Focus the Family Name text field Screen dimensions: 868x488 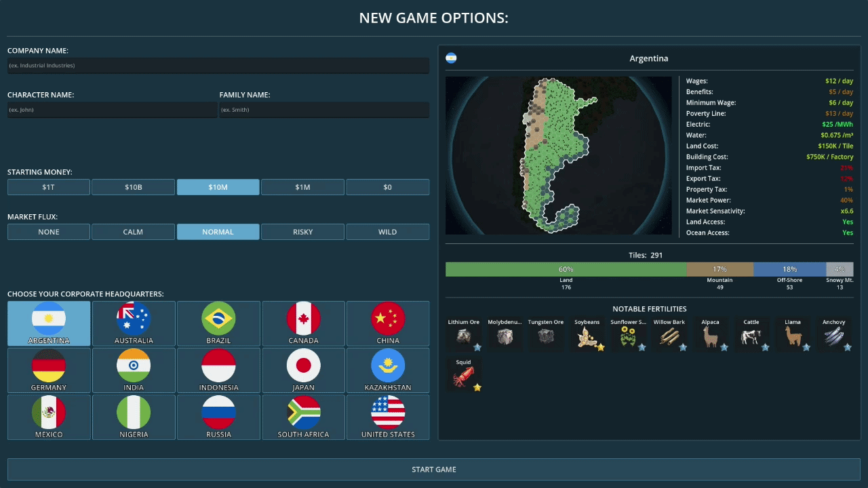click(324, 110)
